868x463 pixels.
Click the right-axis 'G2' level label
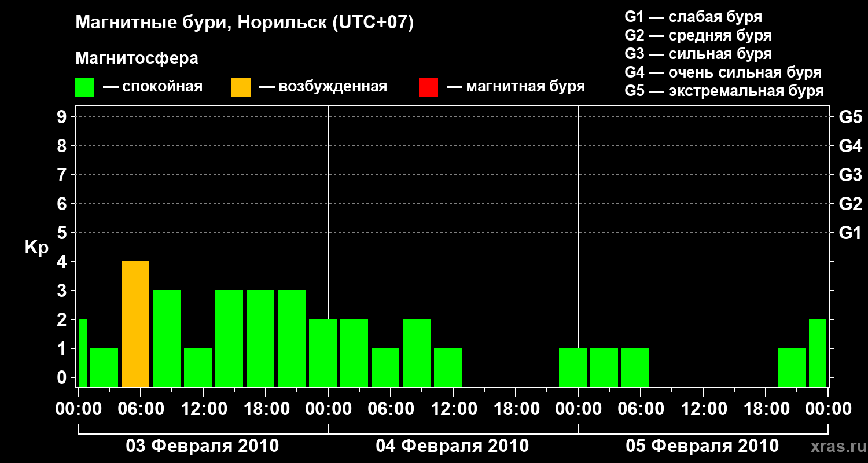[x=850, y=204]
